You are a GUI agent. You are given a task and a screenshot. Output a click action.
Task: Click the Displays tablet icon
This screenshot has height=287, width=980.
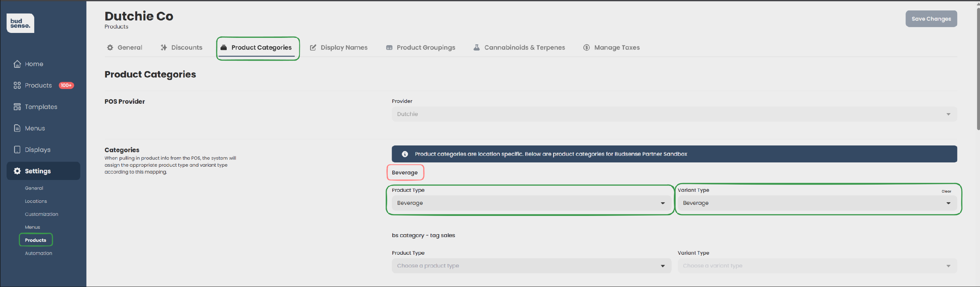pos(17,150)
